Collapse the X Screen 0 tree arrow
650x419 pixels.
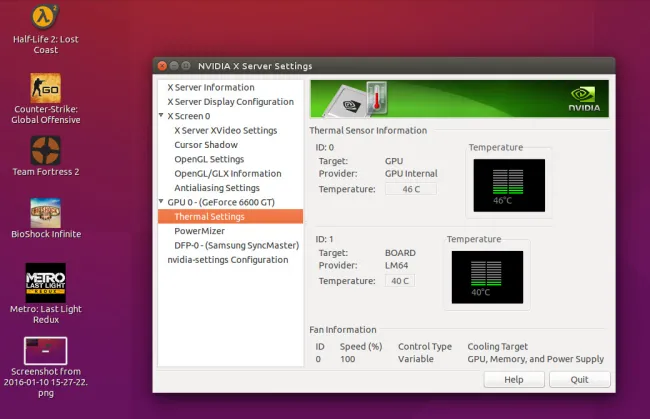click(161, 115)
